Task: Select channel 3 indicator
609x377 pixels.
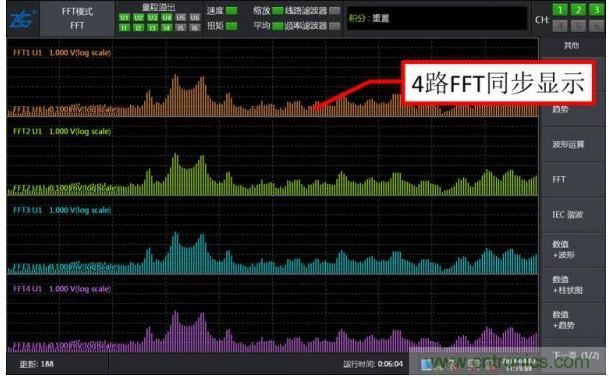Action: [x=596, y=10]
